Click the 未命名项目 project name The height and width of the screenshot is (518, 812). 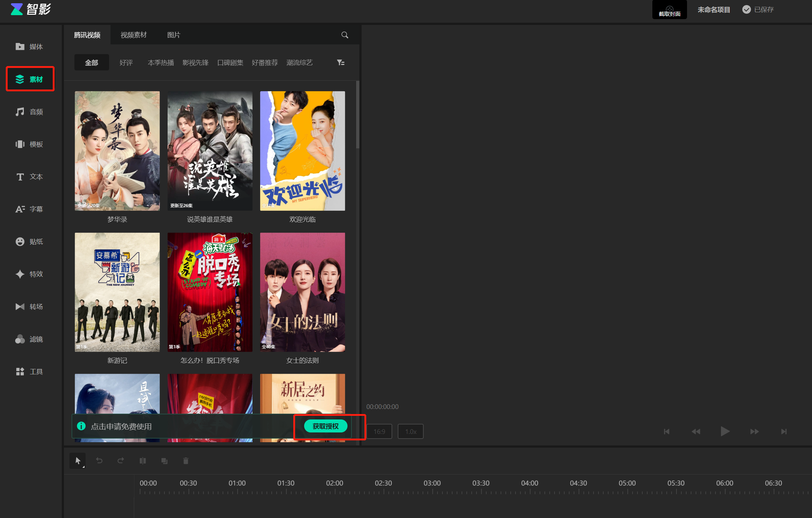pos(714,10)
